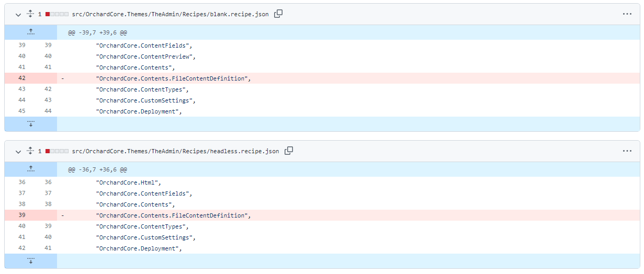The image size is (644, 274).
Task: Click new line number 40 in blank.recipe.json
Action: [48, 56]
